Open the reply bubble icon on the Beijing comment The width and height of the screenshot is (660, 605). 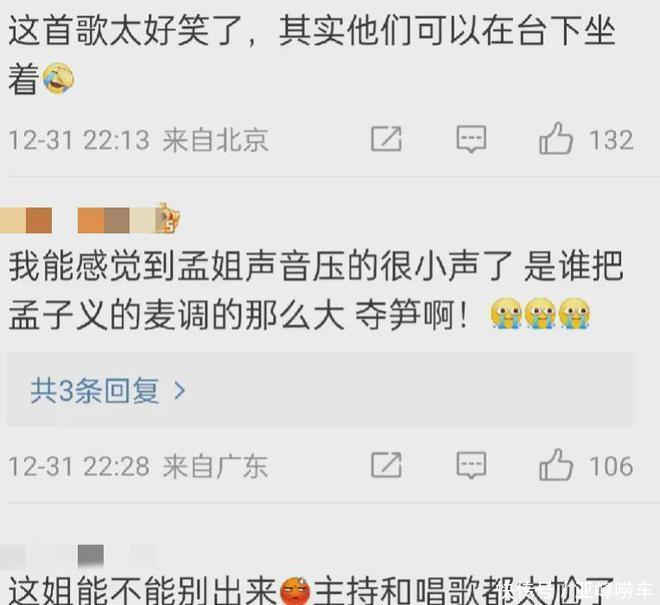click(x=471, y=139)
